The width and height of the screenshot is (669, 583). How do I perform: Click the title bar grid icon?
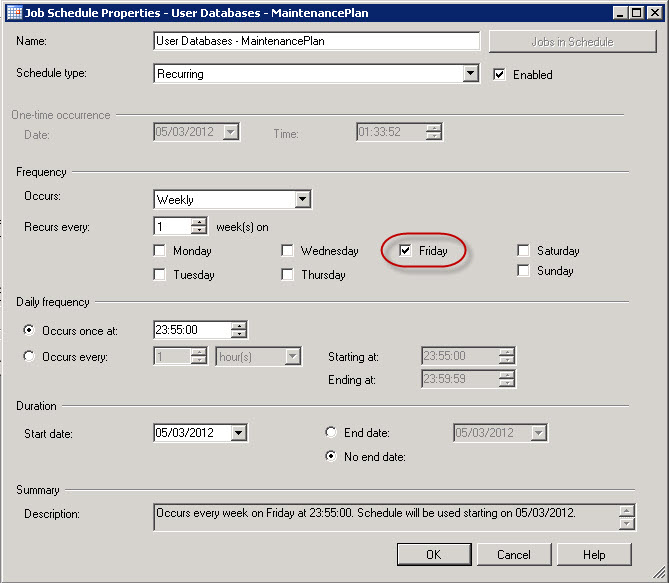(x=14, y=13)
